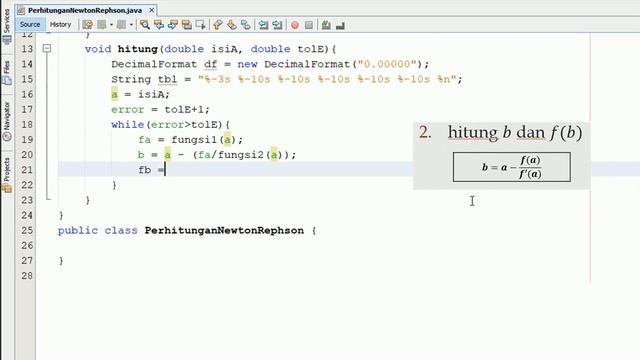Switch to the Source view

pyautogui.click(x=30, y=24)
